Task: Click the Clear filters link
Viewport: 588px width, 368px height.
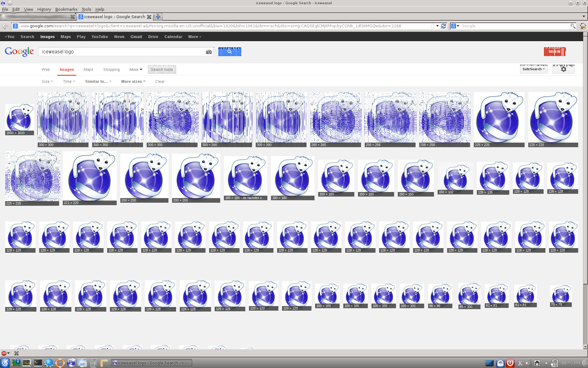Action: coord(160,82)
